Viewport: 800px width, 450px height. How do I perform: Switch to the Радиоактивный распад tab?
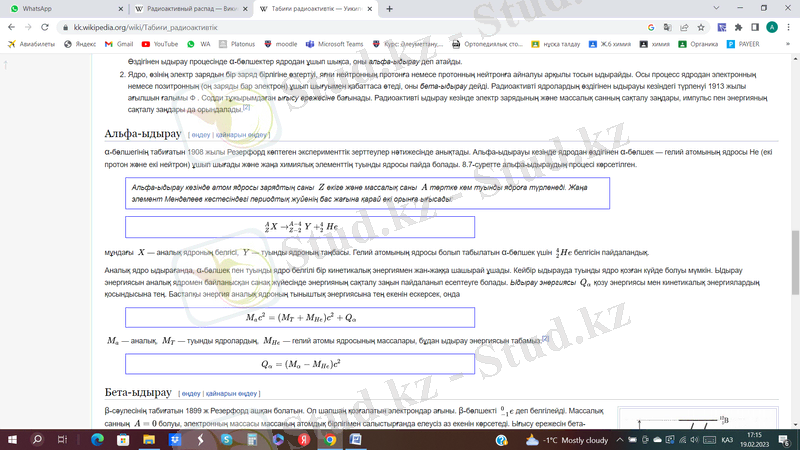pyautogui.click(x=189, y=9)
